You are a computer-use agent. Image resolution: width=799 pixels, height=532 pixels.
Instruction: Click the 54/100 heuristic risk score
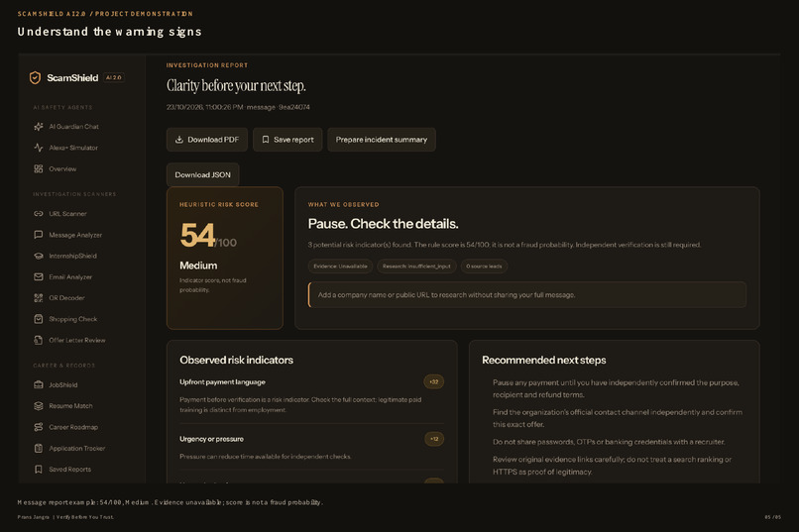208,236
